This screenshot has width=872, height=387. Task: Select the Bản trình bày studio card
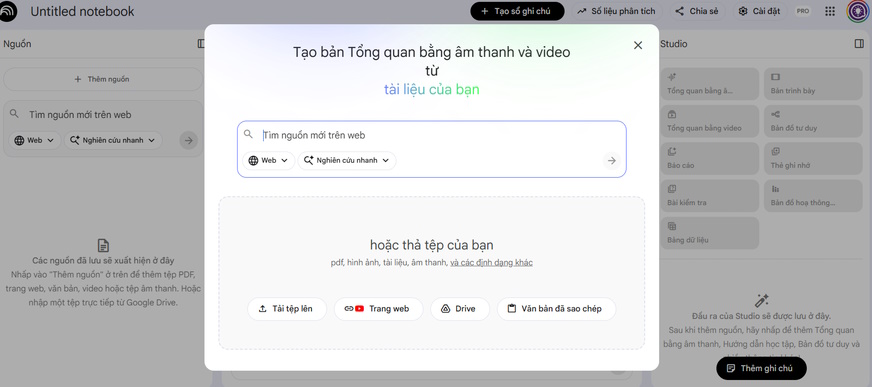(812, 84)
